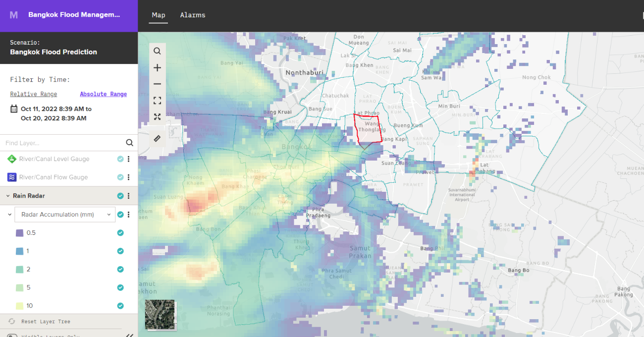Zoom in on the map
644x337 pixels.
157,68
